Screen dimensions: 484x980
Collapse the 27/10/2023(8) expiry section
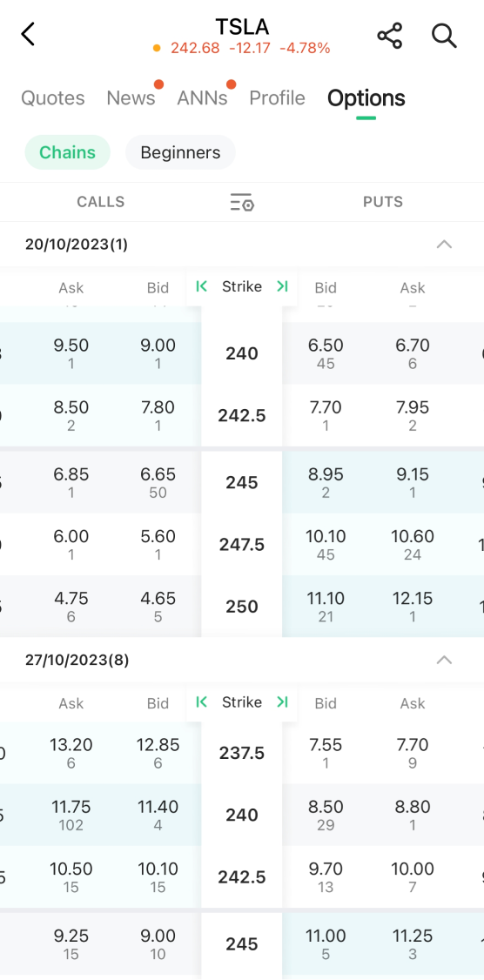444,660
